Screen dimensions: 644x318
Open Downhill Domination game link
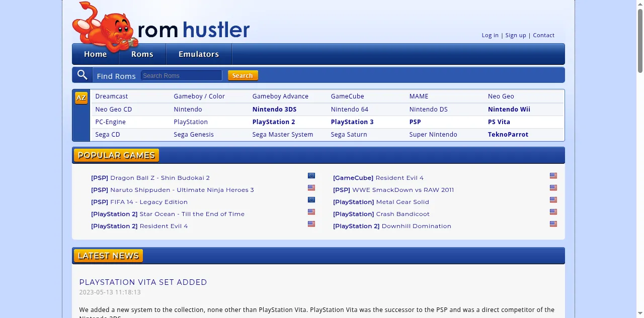click(392, 226)
